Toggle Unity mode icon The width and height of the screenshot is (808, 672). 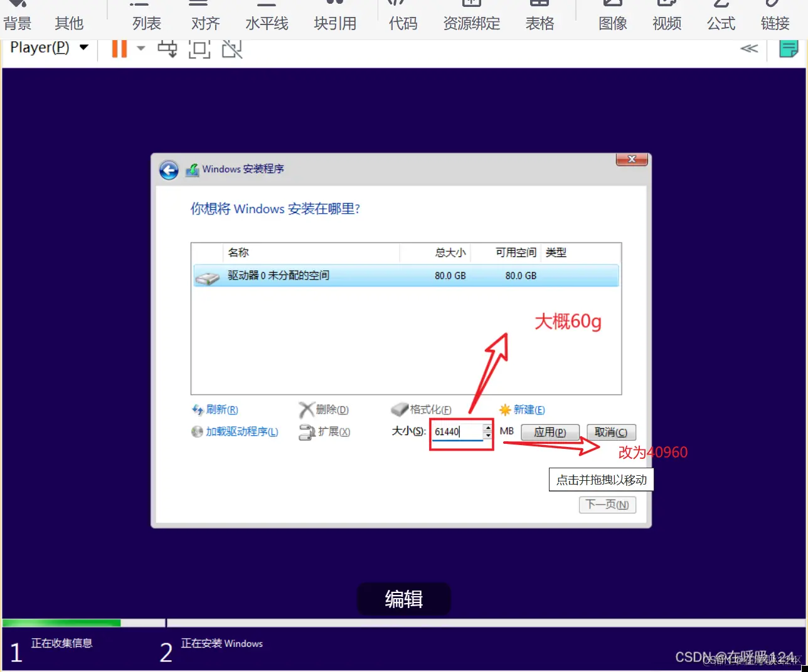click(x=232, y=49)
